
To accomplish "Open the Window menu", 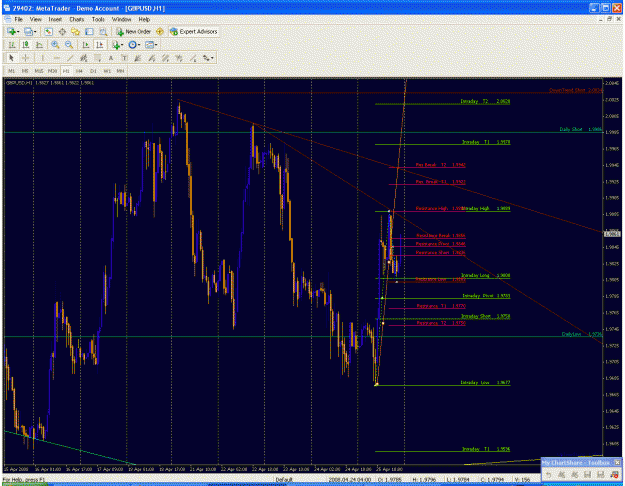I will [121, 19].
